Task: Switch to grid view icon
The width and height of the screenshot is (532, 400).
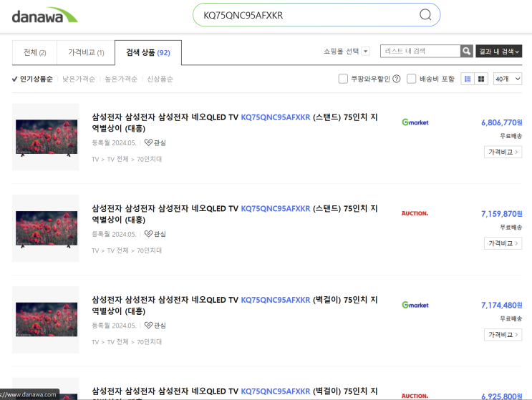Action: click(x=481, y=79)
